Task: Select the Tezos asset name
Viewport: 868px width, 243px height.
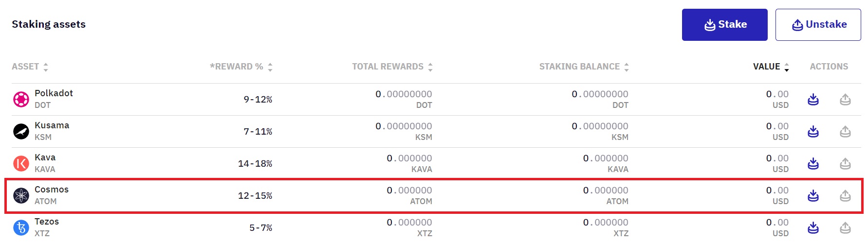Action: (x=47, y=222)
